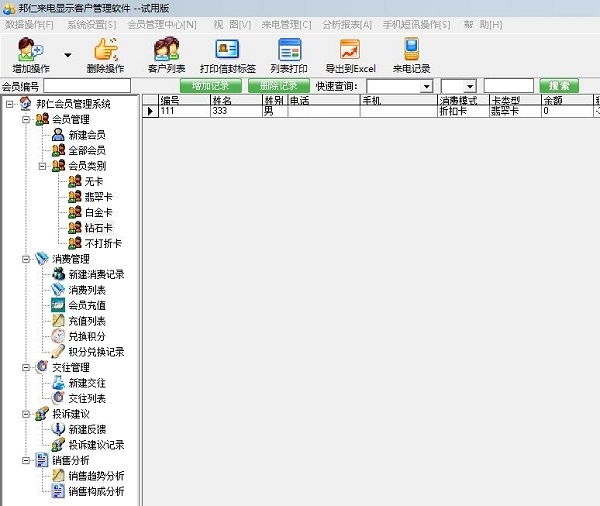The image size is (600, 506).
Task: Open the 来电记录 phone icon
Action: (x=411, y=49)
